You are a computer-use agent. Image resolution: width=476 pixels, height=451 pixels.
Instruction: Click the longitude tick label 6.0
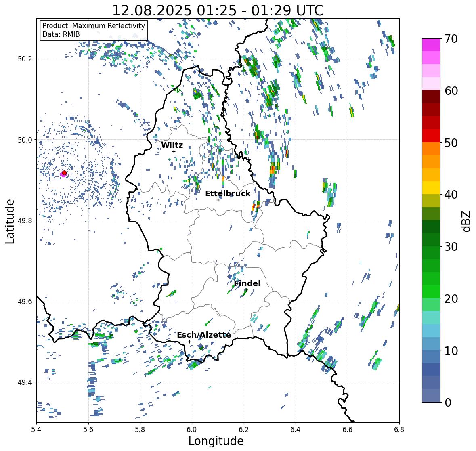point(192,430)
